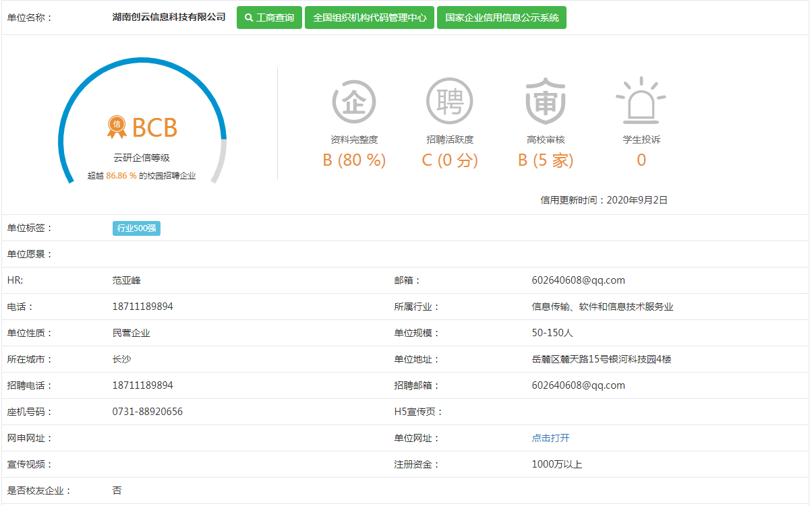Click the student complaints alarm icon

pos(641,101)
